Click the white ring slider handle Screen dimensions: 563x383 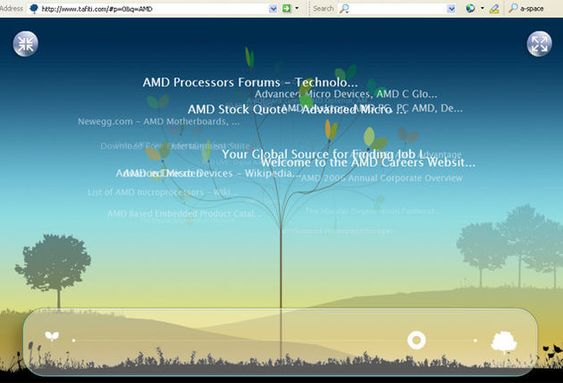pyautogui.click(x=417, y=340)
